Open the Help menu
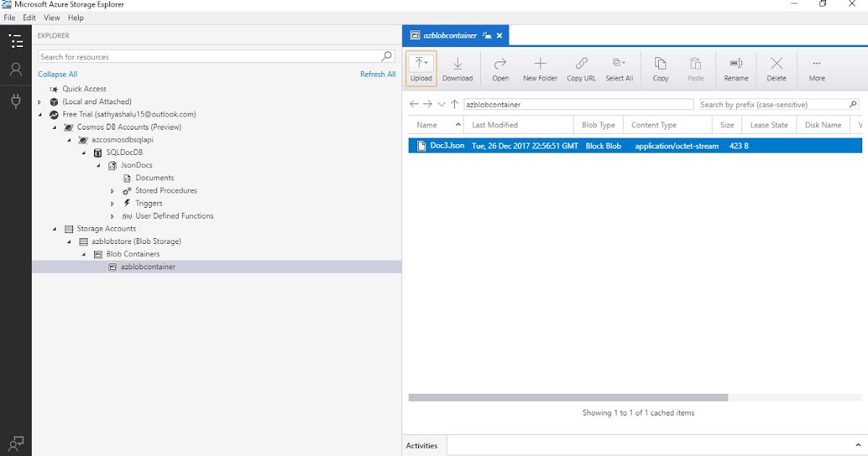Screen dimensions: 868x456 pyautogui.click(x=75, y=17)
